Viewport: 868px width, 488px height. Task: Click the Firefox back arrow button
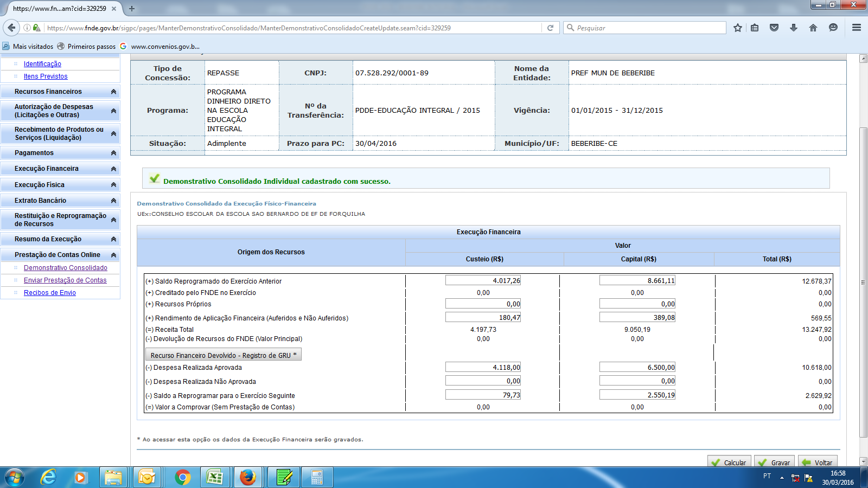pyautogui.click(x=11, y=28)
